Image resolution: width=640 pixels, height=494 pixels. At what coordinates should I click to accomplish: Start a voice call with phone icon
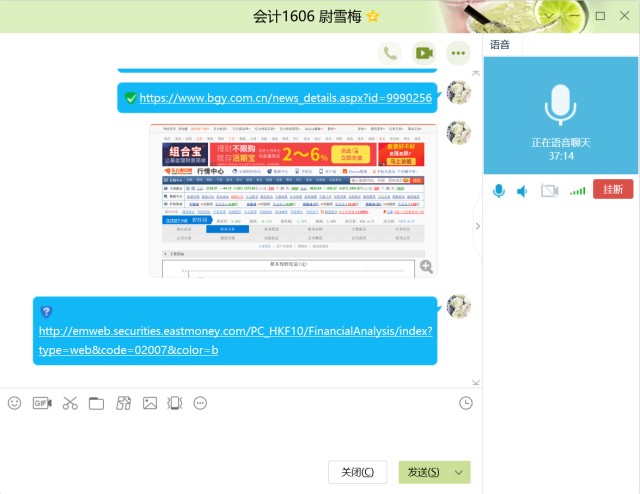click(390, 53)
